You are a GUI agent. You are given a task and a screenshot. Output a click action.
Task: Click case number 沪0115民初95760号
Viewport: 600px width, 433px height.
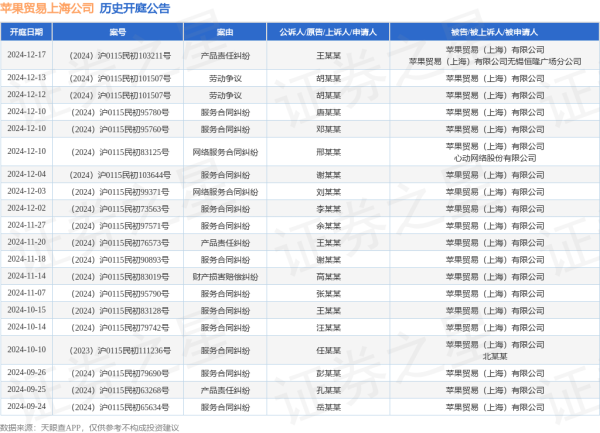[x=120, y=129]
